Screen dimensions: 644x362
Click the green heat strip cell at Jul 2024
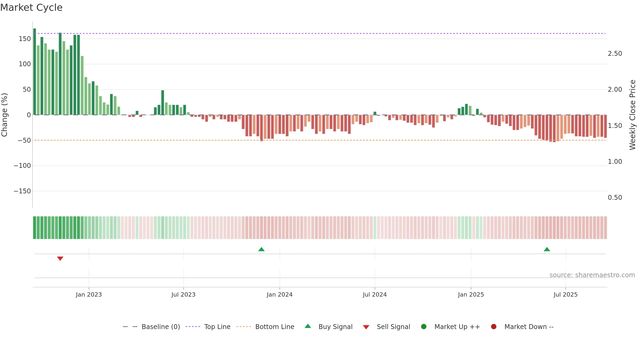(x=375, y=228)
